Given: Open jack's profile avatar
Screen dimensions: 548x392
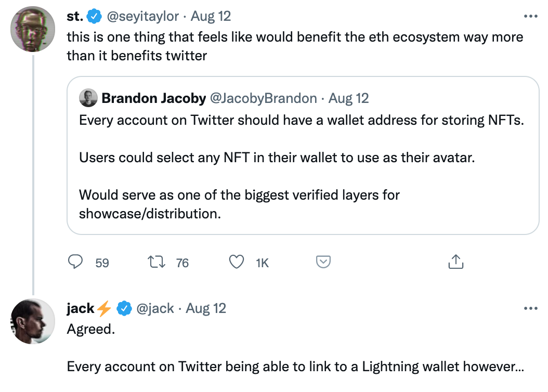Looking at the screenshot, I should (33, 321).
